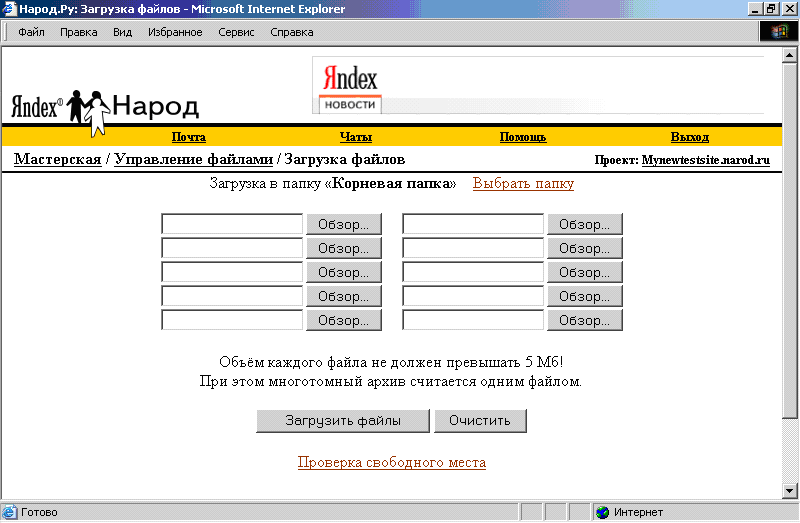Click the third right file path field
The height and width of the screenshot is (523, 800).
473,272
